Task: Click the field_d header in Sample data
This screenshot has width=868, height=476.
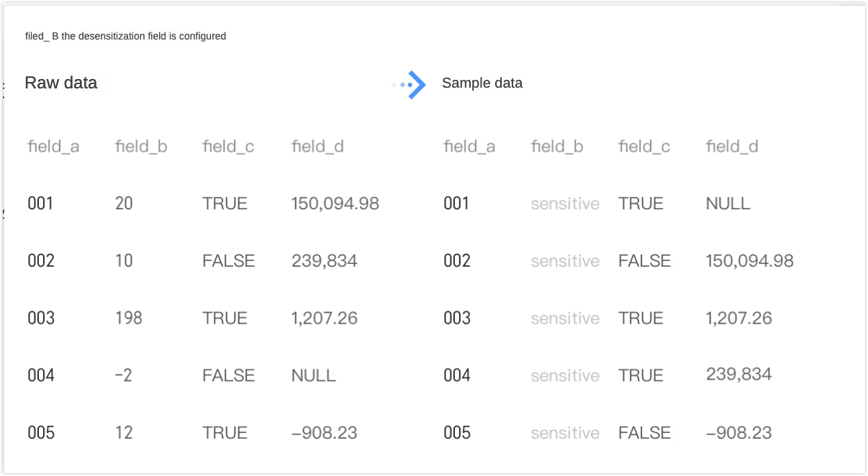Action: pos(732,147)
